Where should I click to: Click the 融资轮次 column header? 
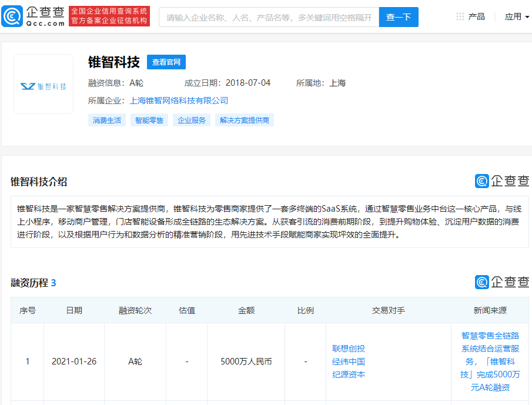click(x=135, y=310)
